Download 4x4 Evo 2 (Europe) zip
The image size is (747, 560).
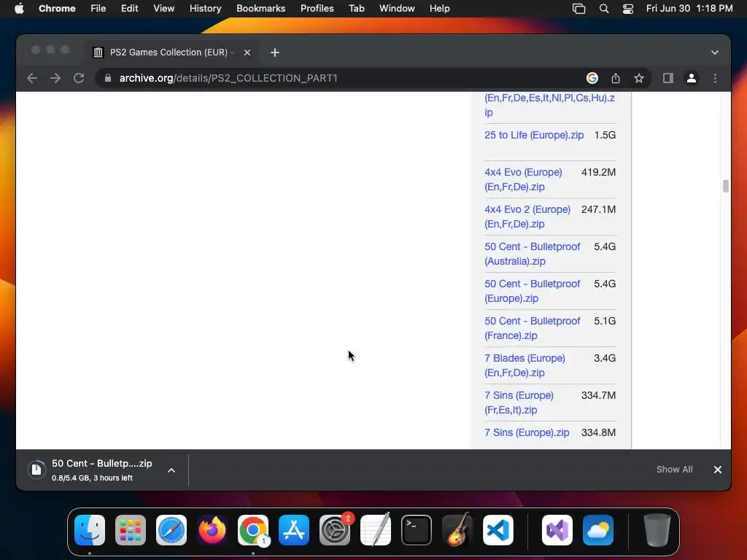[527, 217]
